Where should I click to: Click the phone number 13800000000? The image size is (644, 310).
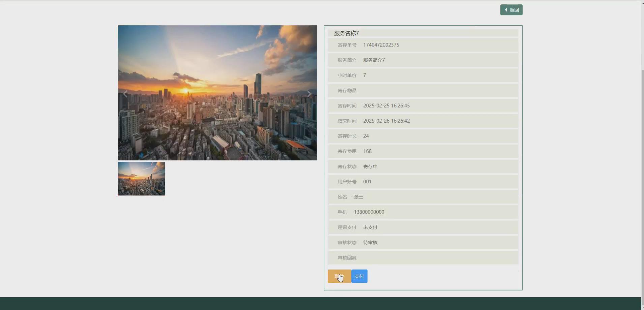(369, 212)
